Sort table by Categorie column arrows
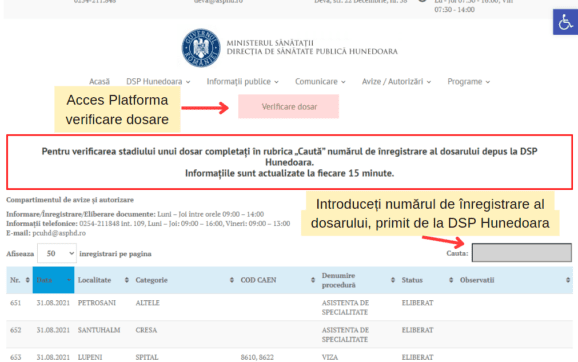Image resolution: width=578 pixels, height=362 pixels. [x=231, y=280]
